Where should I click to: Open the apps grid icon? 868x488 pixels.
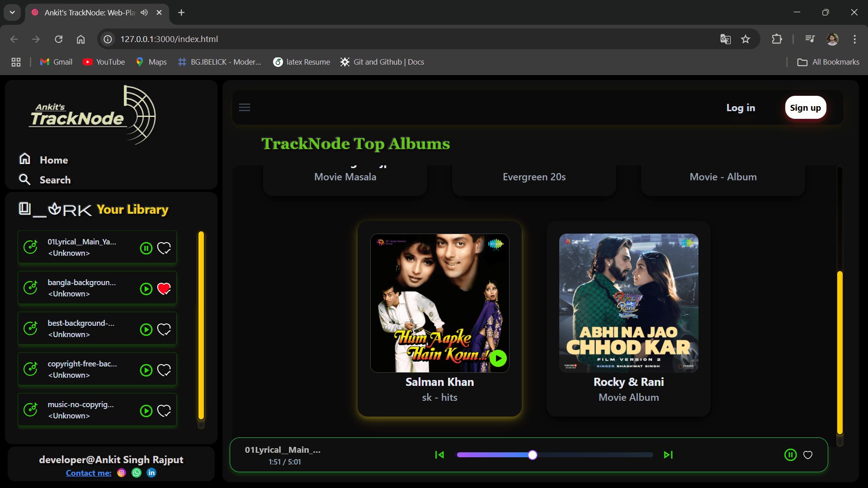16,62
